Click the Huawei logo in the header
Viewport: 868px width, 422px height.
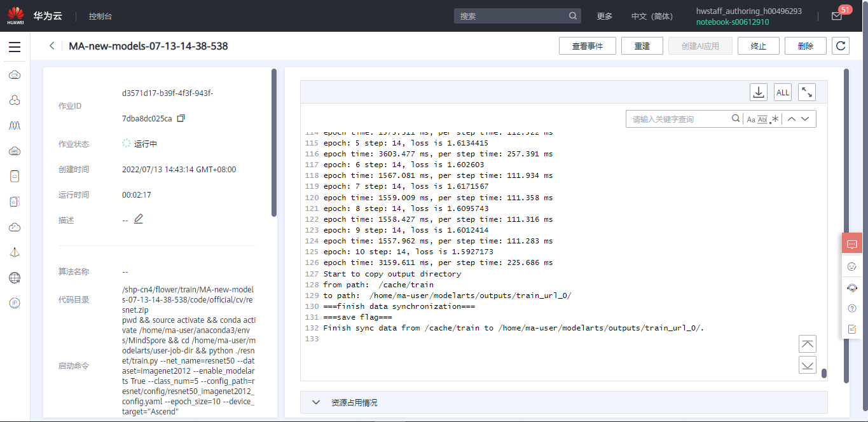[x=16, y=16]
